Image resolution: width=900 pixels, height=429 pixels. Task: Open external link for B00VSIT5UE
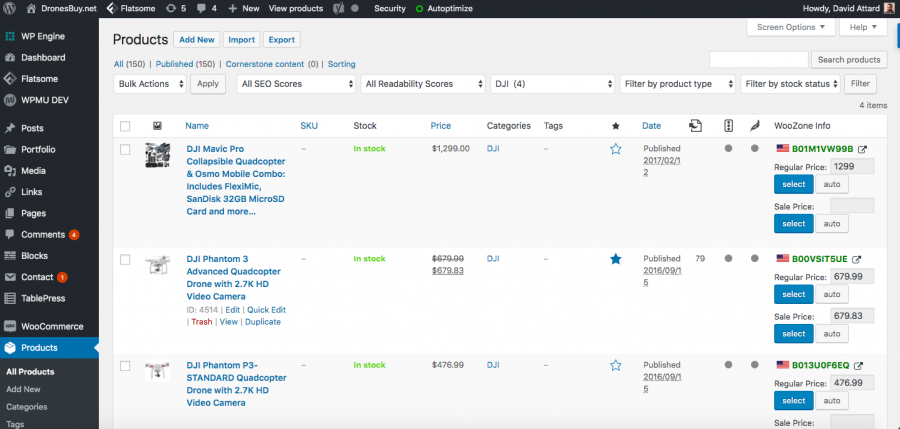tap(857, 259)
